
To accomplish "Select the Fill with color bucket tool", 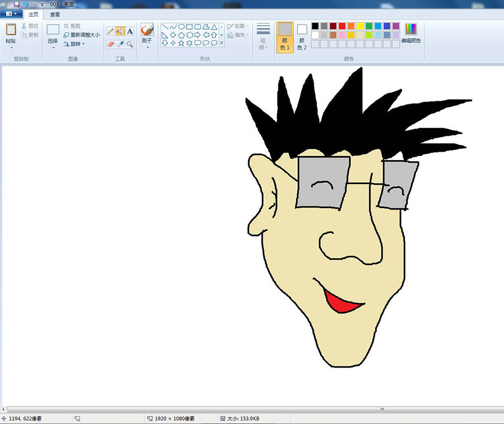I will coord(120,31).
